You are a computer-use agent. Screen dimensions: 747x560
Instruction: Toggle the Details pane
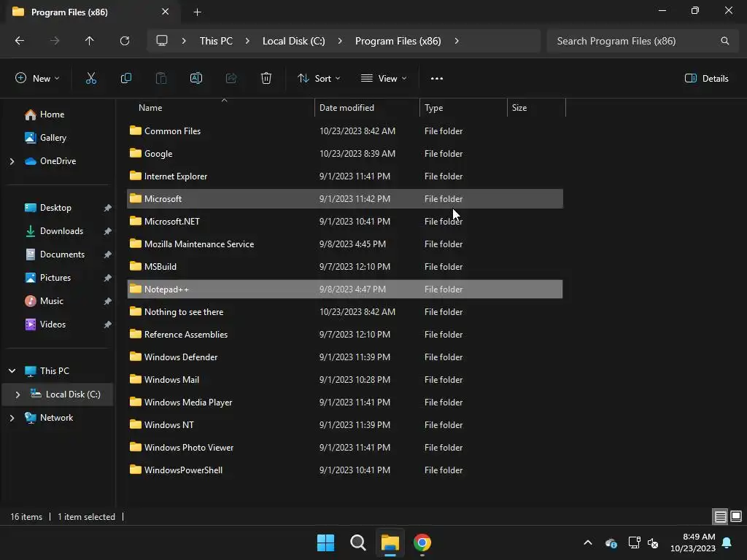pos(706,79)
